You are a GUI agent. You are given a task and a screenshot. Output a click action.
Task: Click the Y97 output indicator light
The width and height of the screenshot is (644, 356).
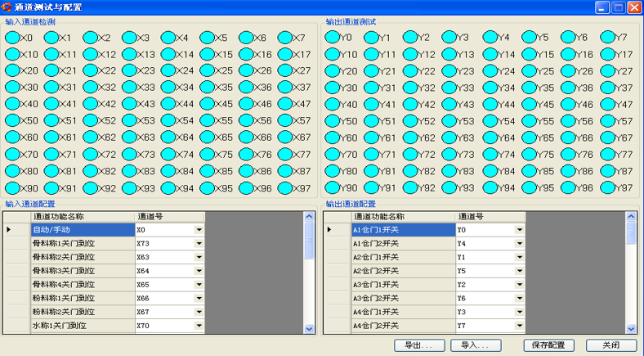click(607, 187)
